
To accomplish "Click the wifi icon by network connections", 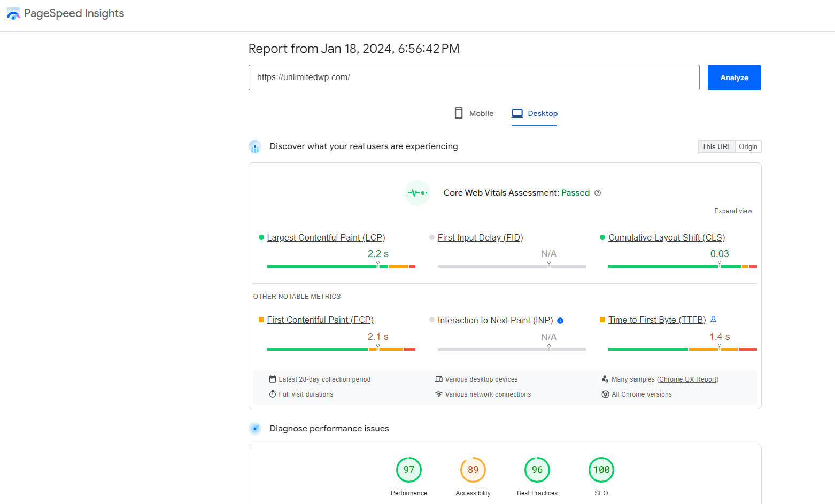I will tap(439, 394).
